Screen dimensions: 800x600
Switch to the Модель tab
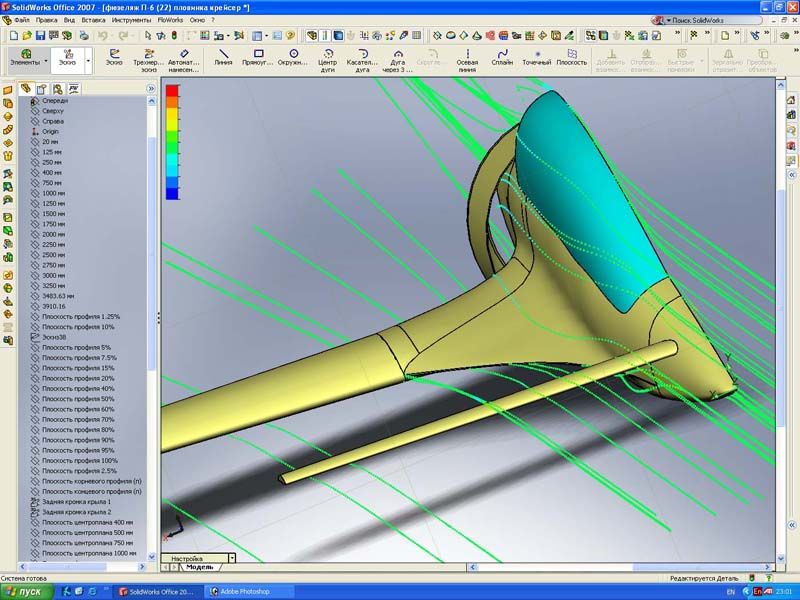point(200,567)
